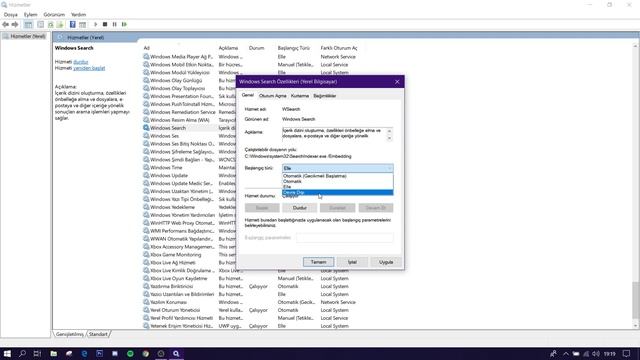This screenshot has width=640, height=360.
Task: Confirm with the Tamam button
Action: [318, 262]
